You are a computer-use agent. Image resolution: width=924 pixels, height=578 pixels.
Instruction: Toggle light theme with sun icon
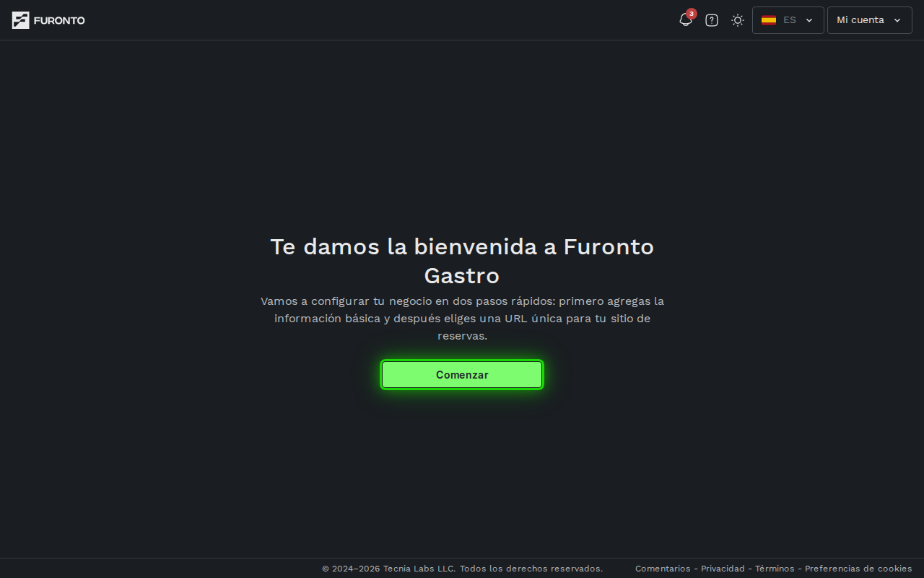click(x=738, y=20)
